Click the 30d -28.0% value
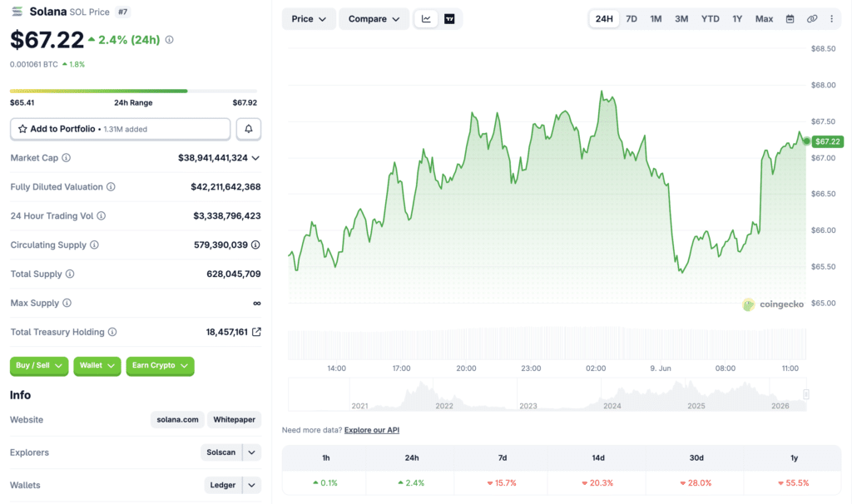This screenshot has width=852, height=504. (696, 483)
